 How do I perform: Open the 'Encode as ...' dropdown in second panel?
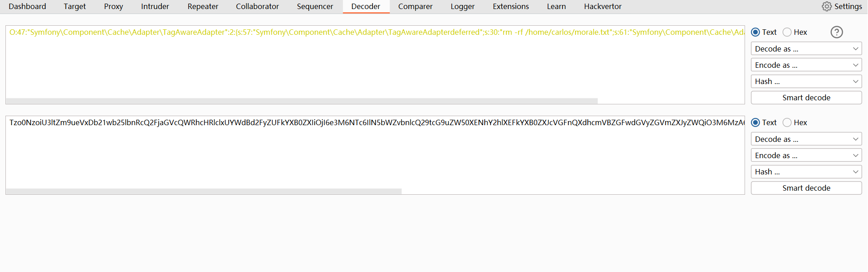coord(806,155)
